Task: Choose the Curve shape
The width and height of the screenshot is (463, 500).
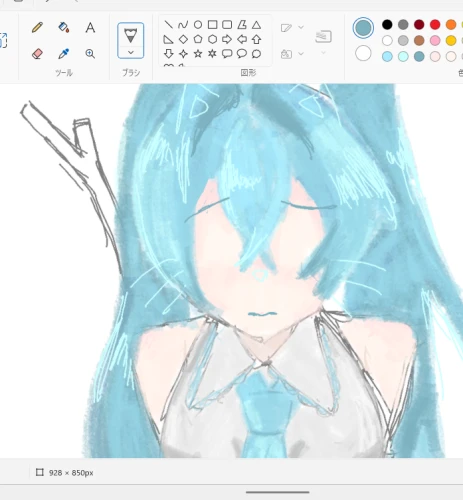Action: tap(183, 25)
